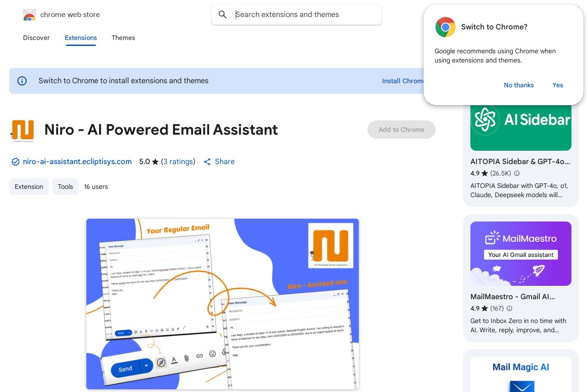The width and height of the screenshot is (588, 392).
Task: Open the Mail Magic AI card thumbnail
Action: (x=521, y=375)
